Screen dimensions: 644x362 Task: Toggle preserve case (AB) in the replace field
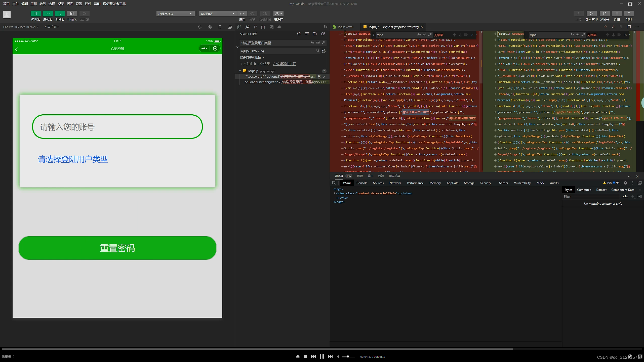click(x=317, y=51)
